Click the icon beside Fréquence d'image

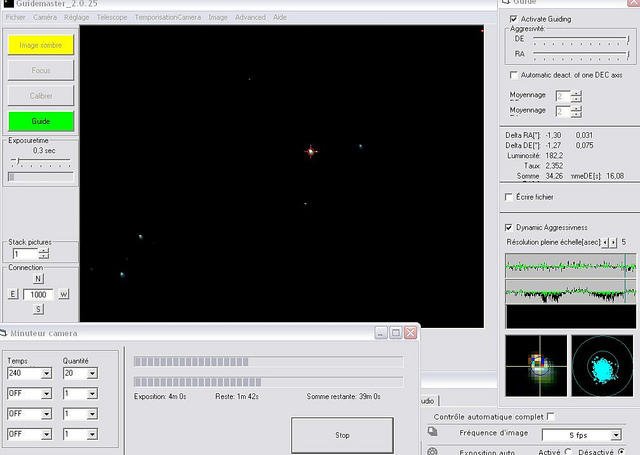click(433, 431)
